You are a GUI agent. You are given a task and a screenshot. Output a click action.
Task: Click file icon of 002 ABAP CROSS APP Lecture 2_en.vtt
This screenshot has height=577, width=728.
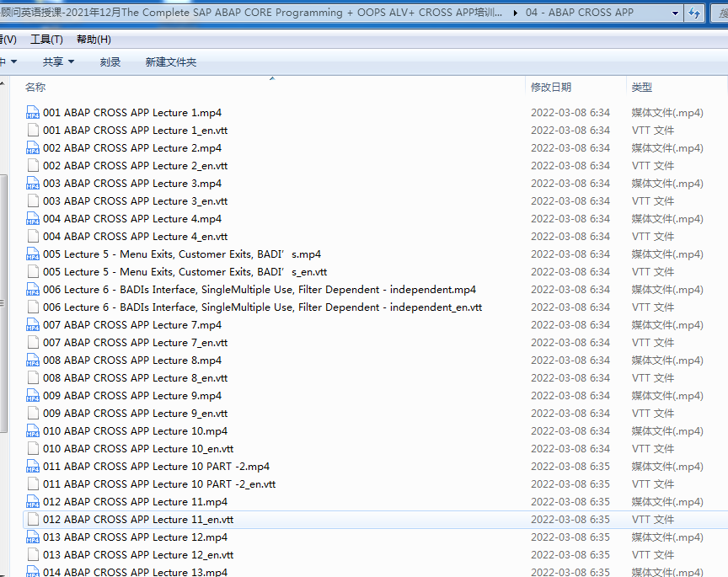33,166
